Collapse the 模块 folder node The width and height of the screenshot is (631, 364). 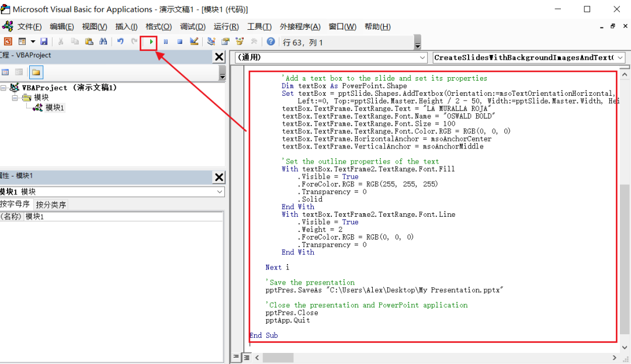pyautogui.click(x=15, y=98)
